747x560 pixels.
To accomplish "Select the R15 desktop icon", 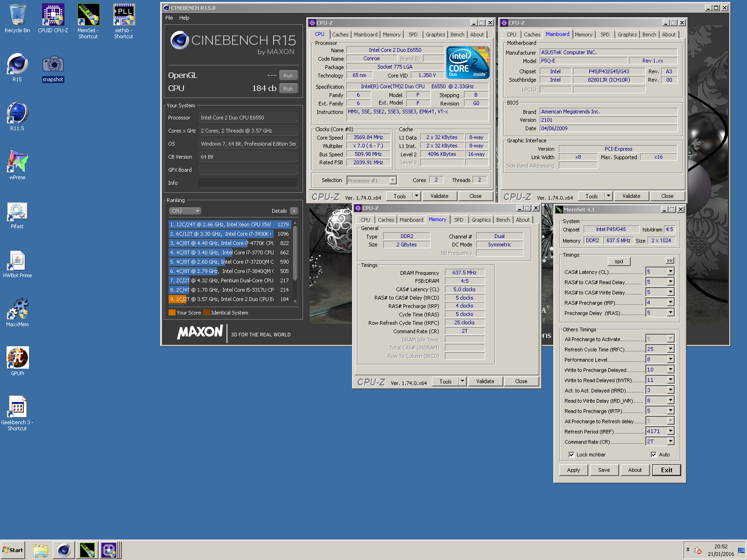I will 17,68.
